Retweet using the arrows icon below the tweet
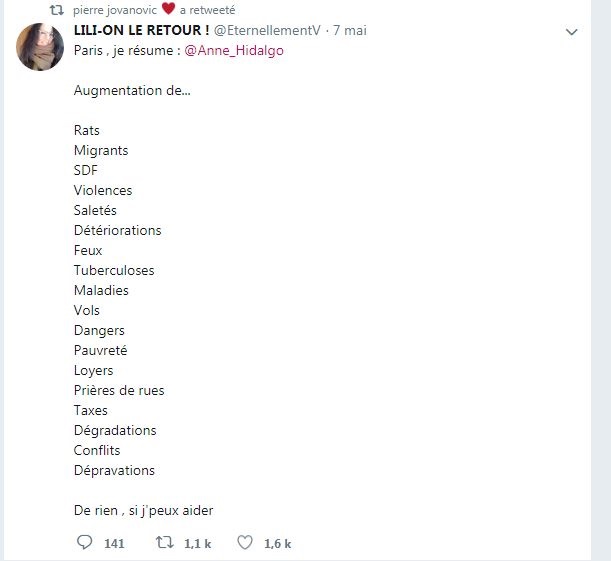The height and width of the screenshot is (561, 611). click(x=163, y=543)
